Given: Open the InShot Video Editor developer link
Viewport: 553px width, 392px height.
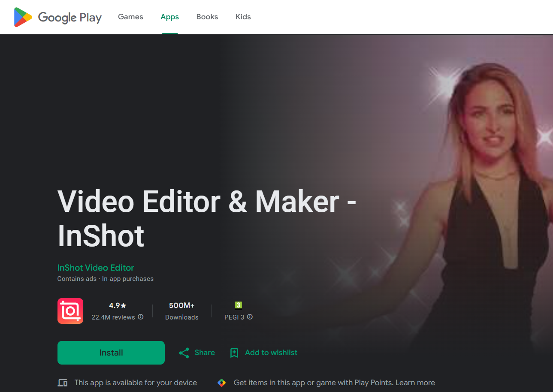Looking at the screenshot, I should pyautogui.click(x=96, y=268).
